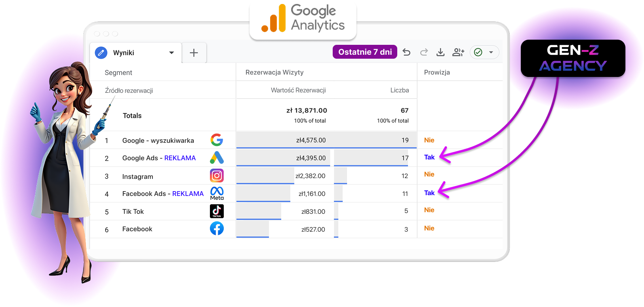The height and width of the screenshot is (307, 644).
Task: Sort by Liczba subheader
Action: [x=399, y=90]
